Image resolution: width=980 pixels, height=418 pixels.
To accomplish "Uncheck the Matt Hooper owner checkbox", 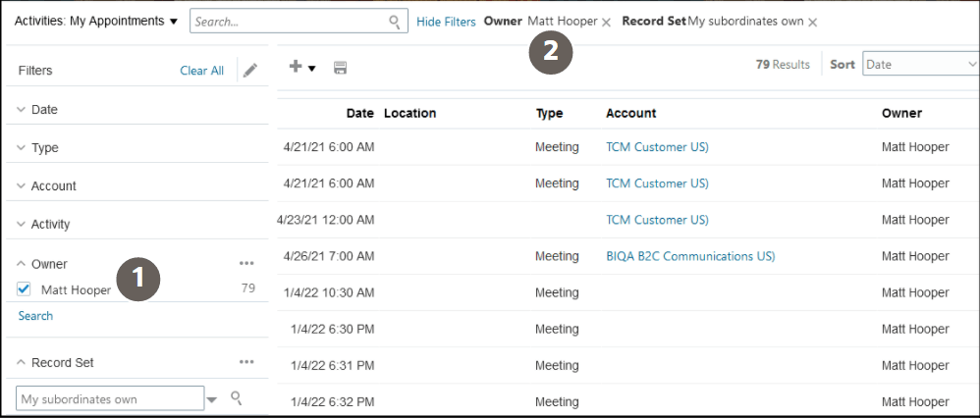I will coord(25,289).
